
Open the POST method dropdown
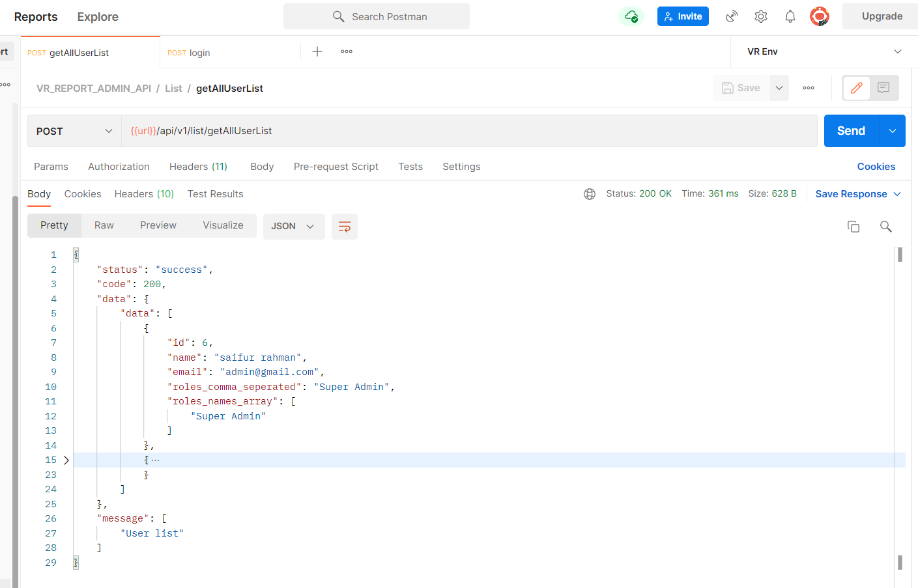point(74,131)
